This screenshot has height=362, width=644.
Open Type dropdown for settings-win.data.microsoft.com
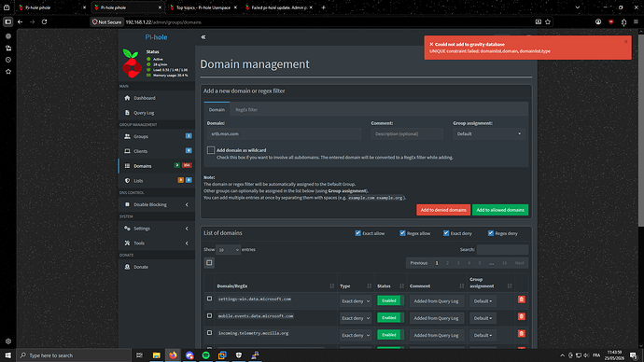point(356,301)
